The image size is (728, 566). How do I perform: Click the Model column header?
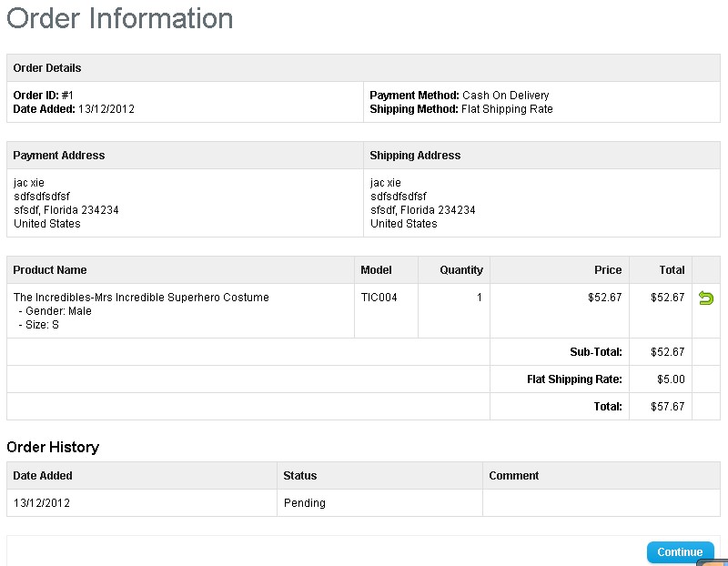coord(376,269)
